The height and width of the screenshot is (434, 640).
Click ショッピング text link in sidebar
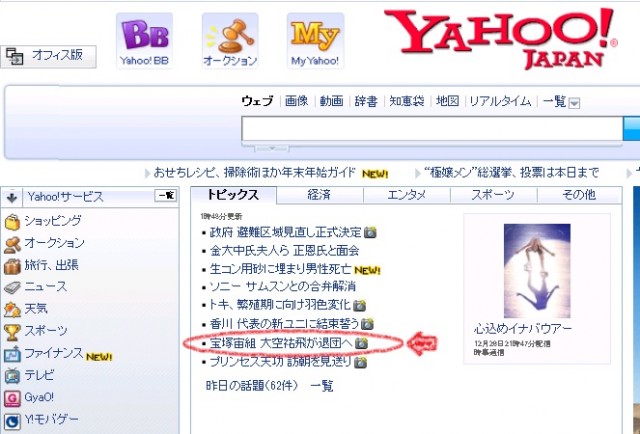click(x=53, y=221)
